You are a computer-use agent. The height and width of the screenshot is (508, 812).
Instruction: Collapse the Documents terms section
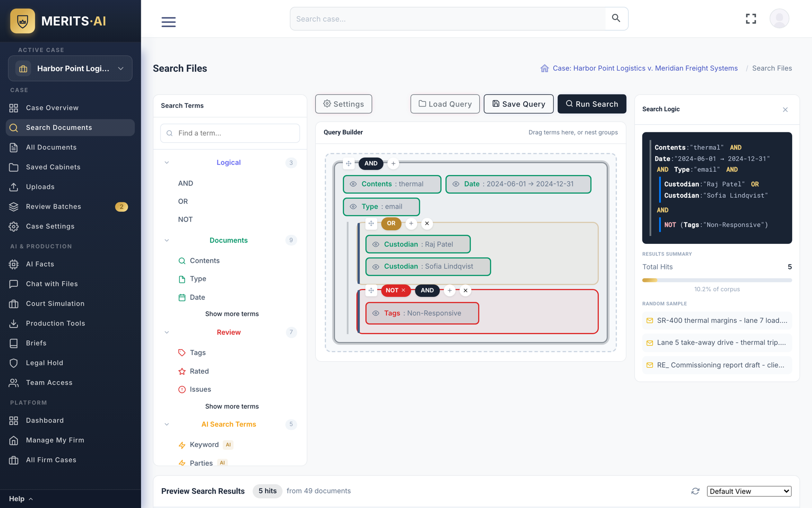167,240
